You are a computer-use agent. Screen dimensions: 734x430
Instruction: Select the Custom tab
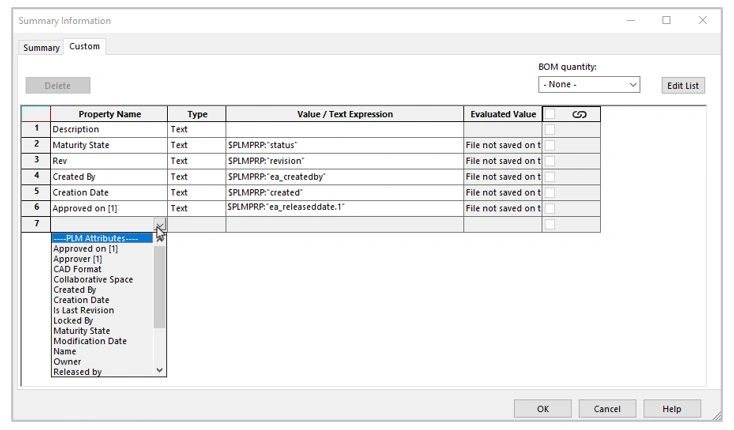coord(84,47)
